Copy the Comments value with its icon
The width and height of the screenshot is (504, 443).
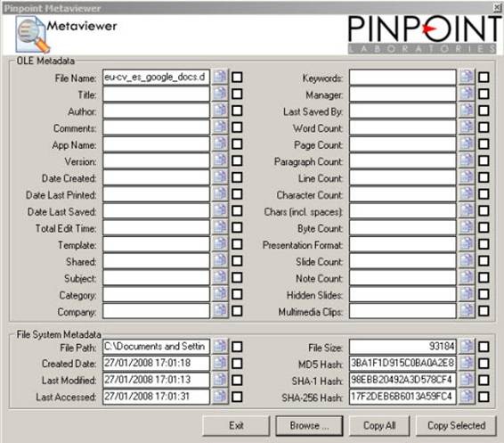point(220,127)
